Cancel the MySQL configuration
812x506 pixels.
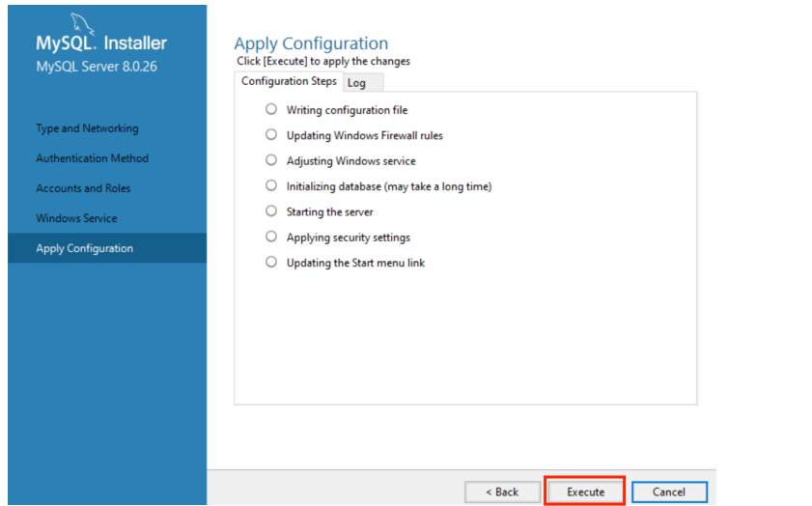click(x=669, y=492)
